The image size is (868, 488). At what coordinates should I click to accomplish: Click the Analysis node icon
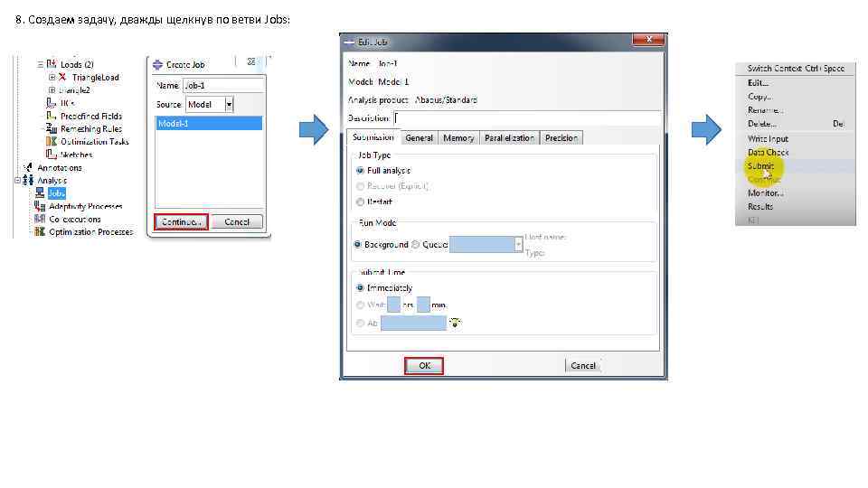[28, 180]
